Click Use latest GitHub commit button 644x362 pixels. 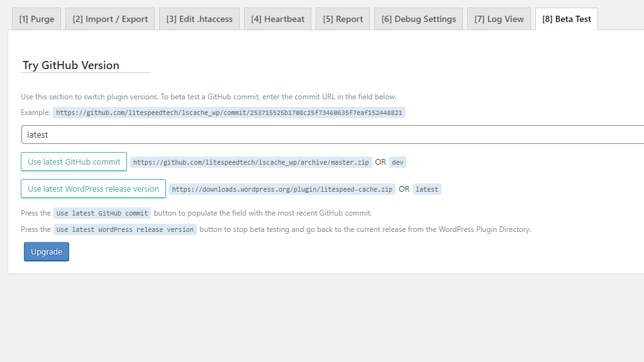click(74, 162)
